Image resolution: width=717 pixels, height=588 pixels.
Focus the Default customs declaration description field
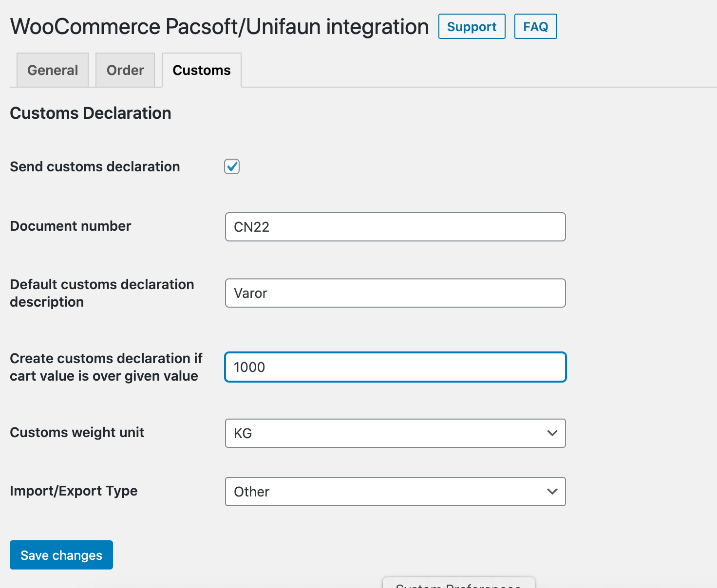[x=395, y=293]
